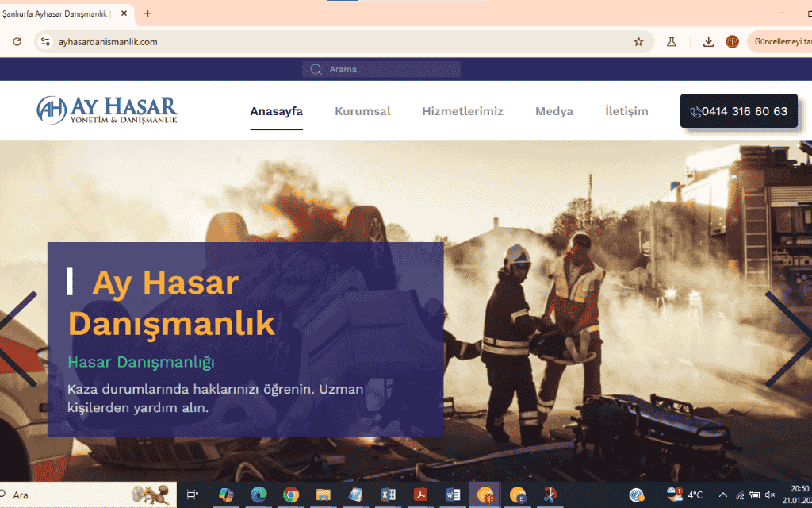The height and width of the screenshot is (508, 812).
Task: Reload the page with the refresh icon
Action: pyautogui.click(x=17, y=42)
